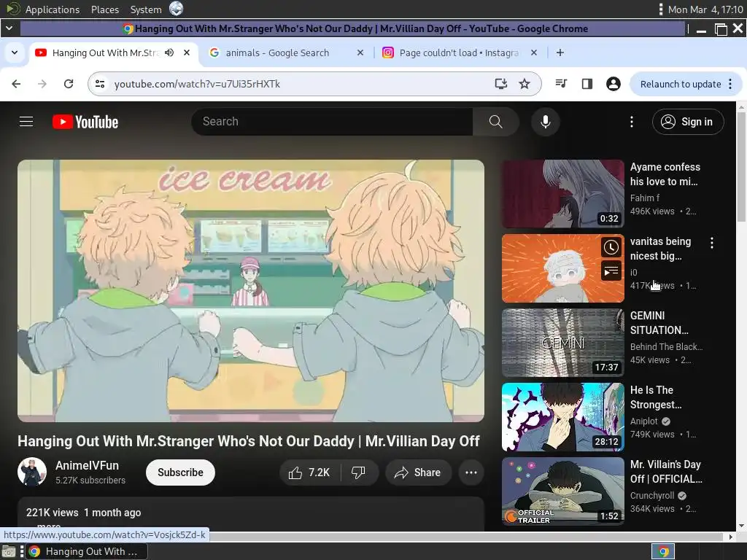Open Chrome media controls icon
The height and width of the screenshot is (560, 747).
pos(561,84)
